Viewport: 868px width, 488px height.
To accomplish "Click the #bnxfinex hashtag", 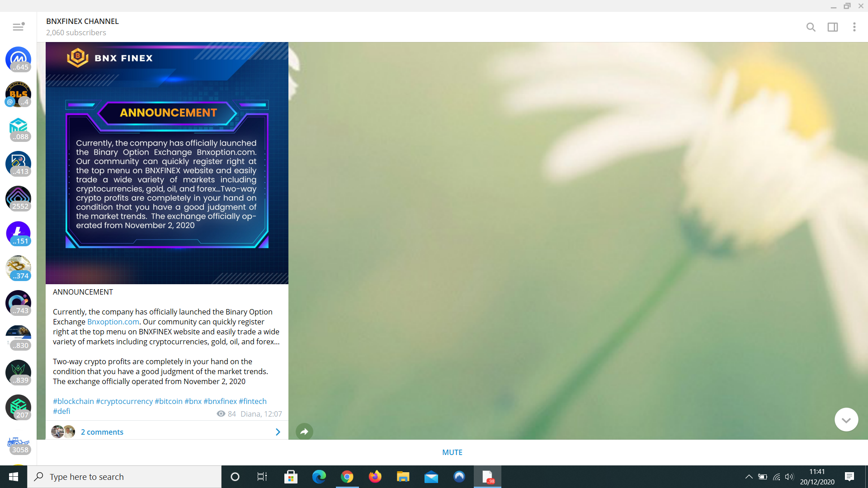I will point(220,401).
